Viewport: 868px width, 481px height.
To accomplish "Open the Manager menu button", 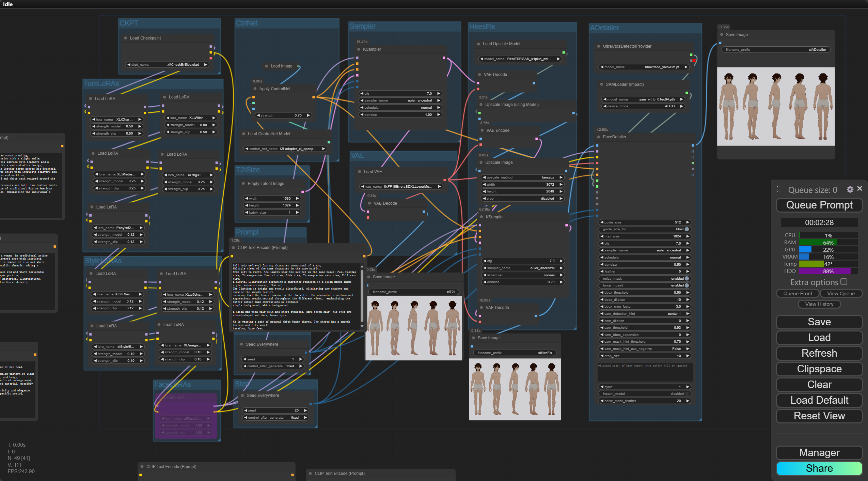I will pos(819,453).
